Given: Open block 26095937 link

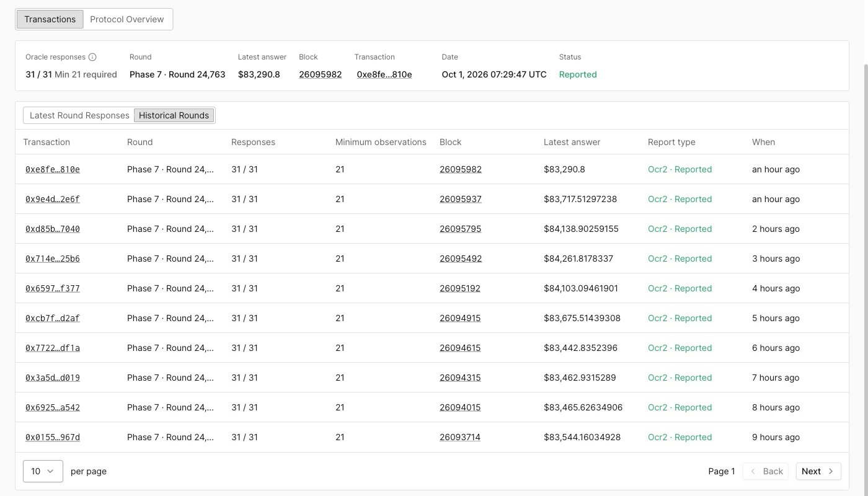Looking at the screenshot, I should [x=461, y=199].
